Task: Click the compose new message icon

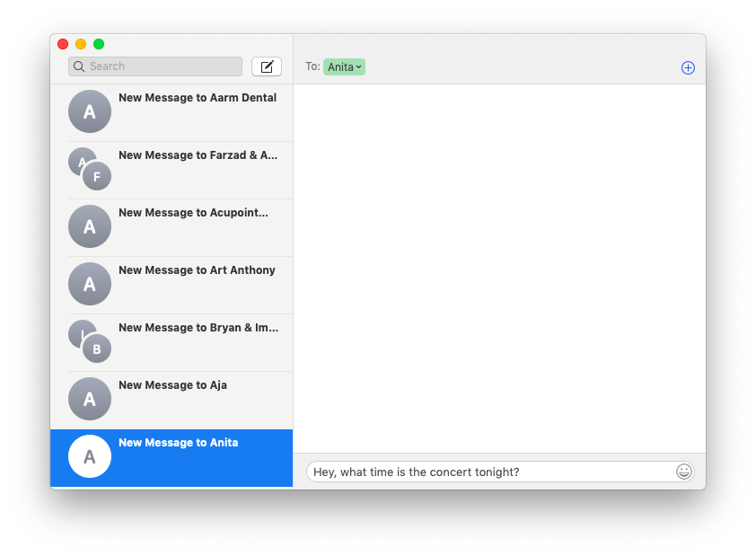Action: pyautogui.click(x=267, y=66)
